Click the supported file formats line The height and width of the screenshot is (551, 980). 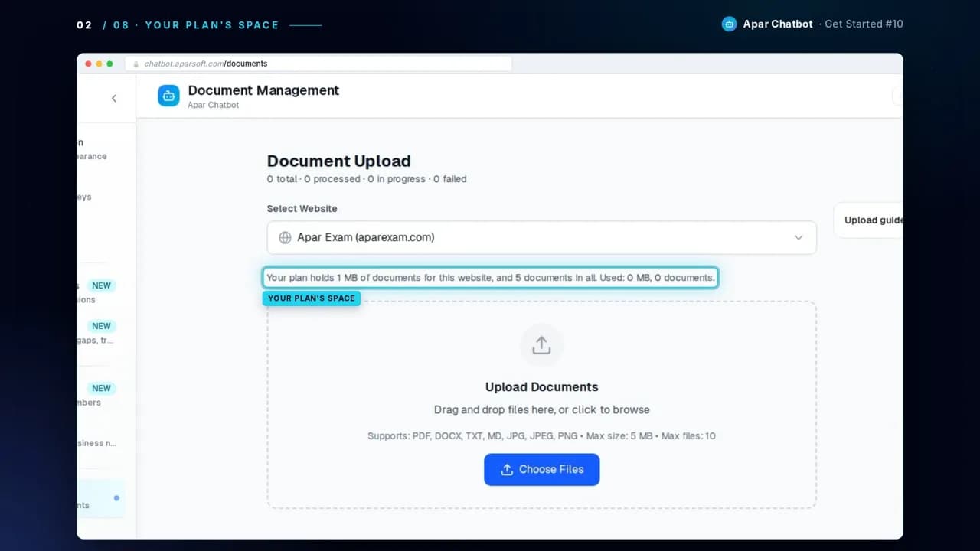[x=541, y=436]
